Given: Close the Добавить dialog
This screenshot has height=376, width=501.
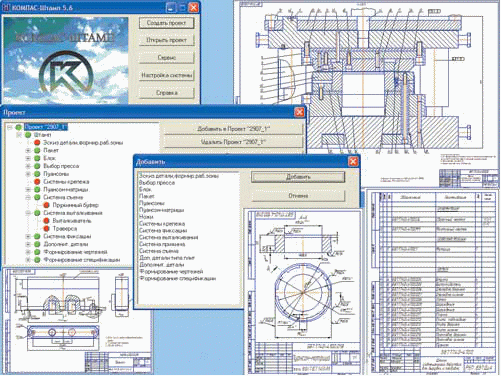Looking at the screenshot, I should [353, 162].
